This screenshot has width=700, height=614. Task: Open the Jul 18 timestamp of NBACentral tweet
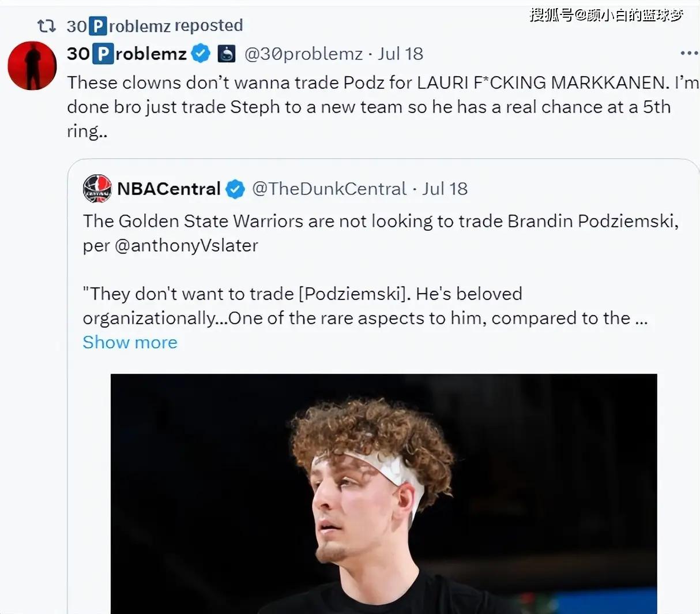pos(445,189)
